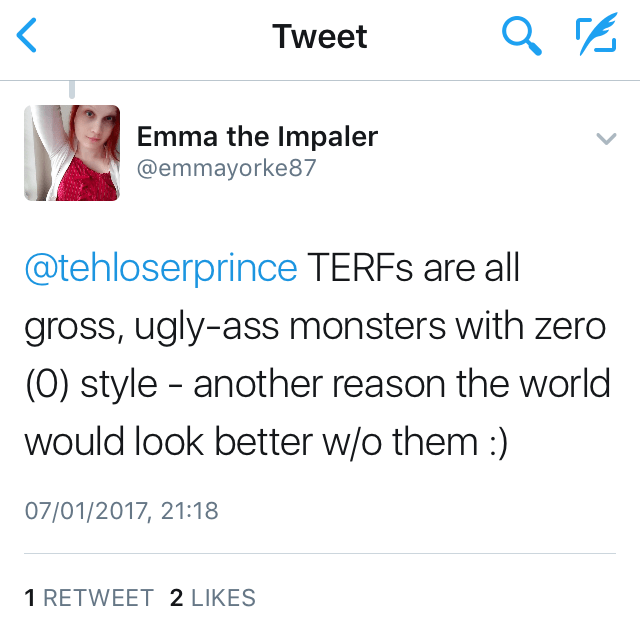Tap the number 2 before LIKES

click(177, 598)
